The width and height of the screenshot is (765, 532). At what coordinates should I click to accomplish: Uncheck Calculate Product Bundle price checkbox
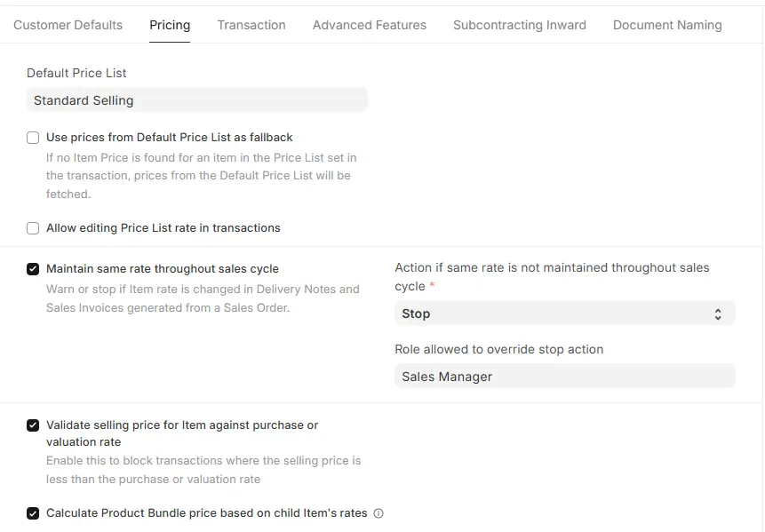tap(33, 513)
